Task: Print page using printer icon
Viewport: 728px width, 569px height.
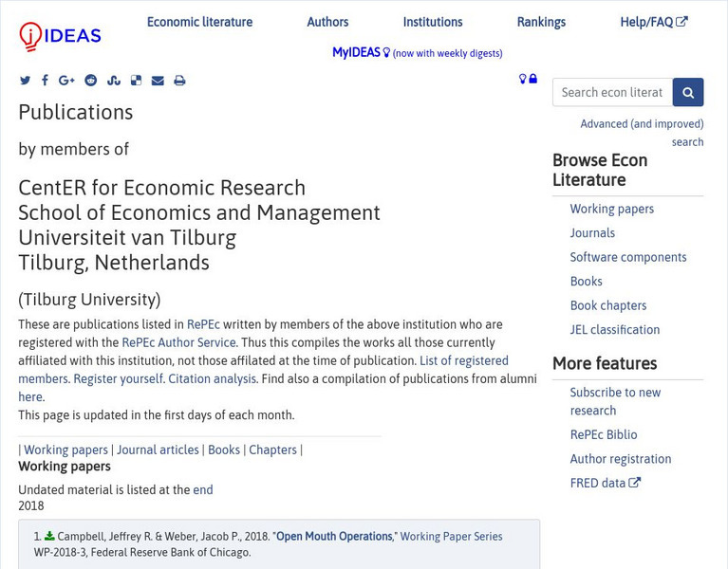Action: click(179, 81)
